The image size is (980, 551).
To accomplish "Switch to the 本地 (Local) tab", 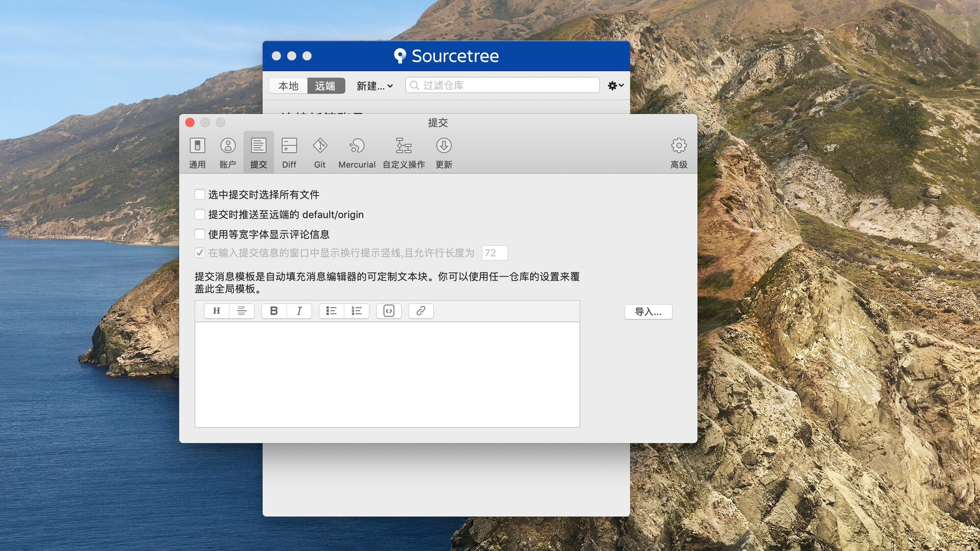I will [288, 86].
